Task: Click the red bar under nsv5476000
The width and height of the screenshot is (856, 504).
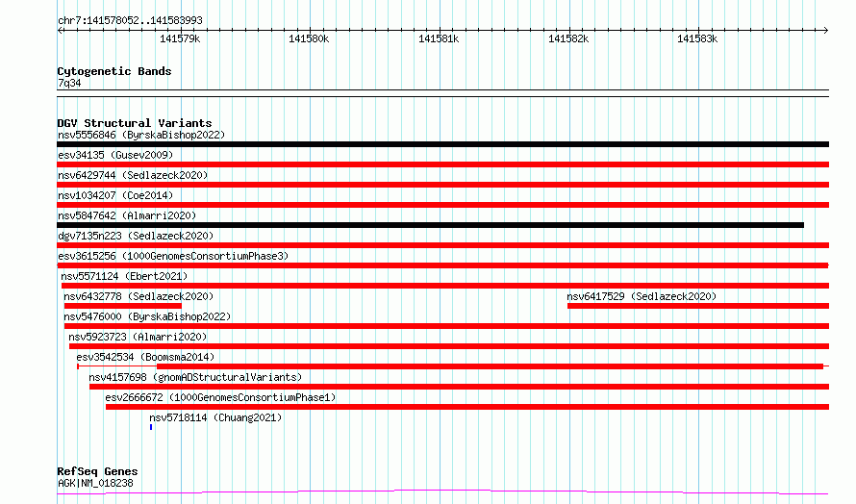Action: tap(446, 326)
